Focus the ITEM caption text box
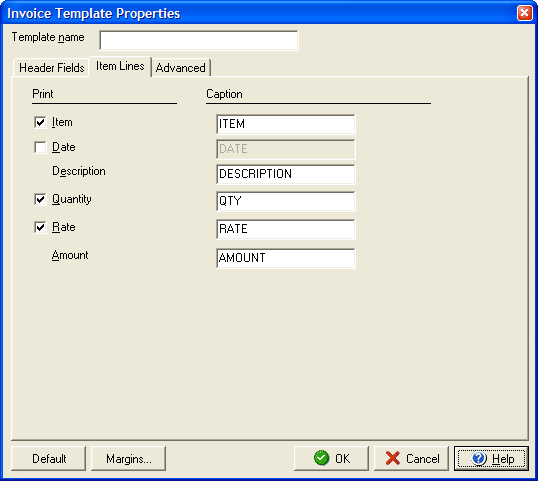 pyautogui.click(x=286, y=124)
